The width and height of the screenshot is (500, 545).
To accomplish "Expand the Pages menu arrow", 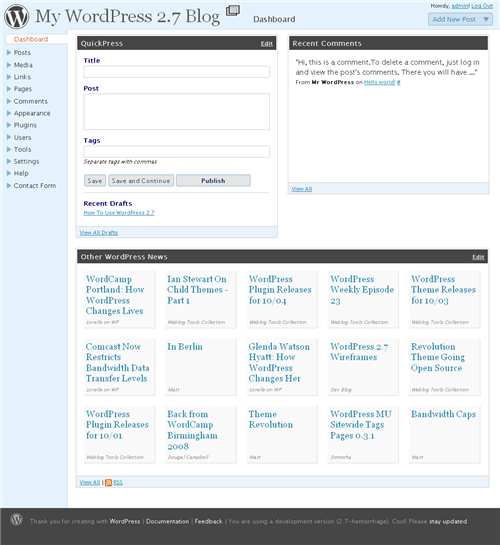I will 9,89.
